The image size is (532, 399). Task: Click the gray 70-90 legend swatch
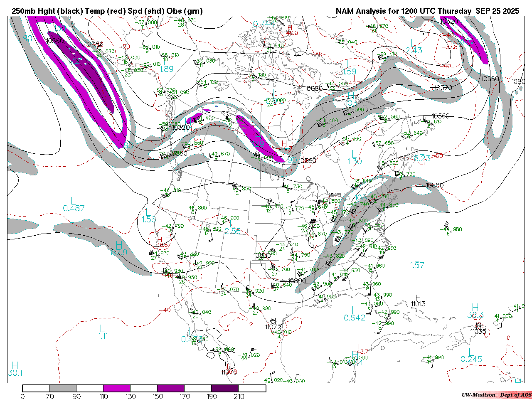63,389
